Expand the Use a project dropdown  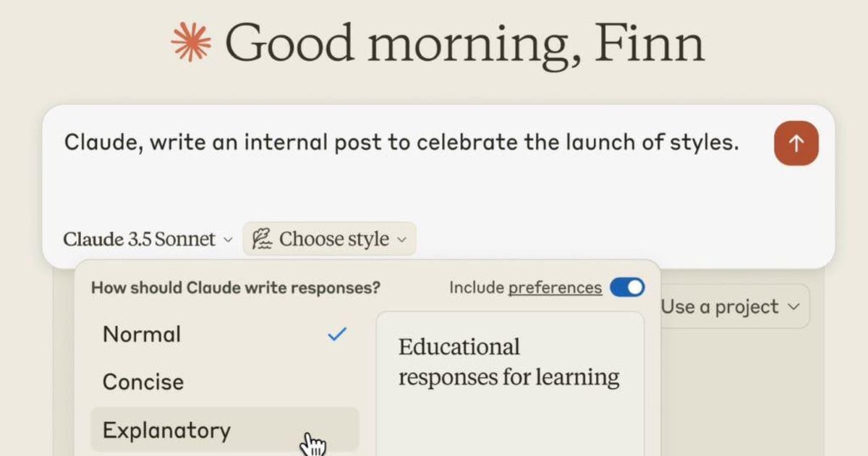click(732, 307)
